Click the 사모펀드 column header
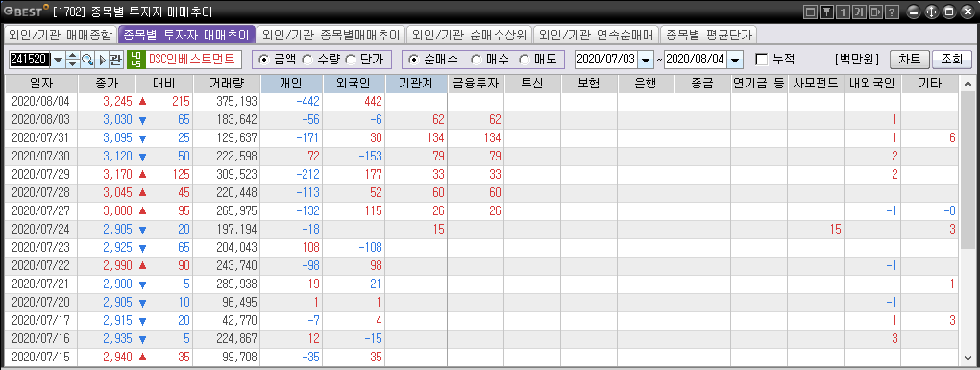 [816, 84]
